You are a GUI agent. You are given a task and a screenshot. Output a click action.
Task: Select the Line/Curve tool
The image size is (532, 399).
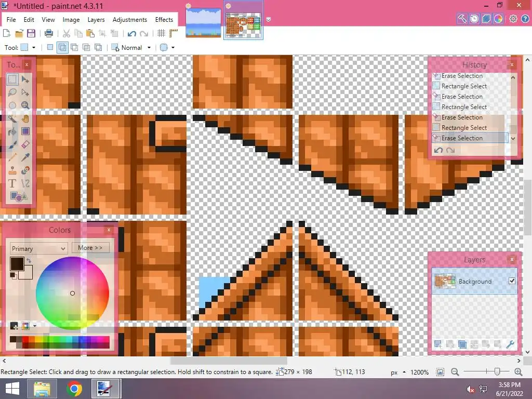25,183
